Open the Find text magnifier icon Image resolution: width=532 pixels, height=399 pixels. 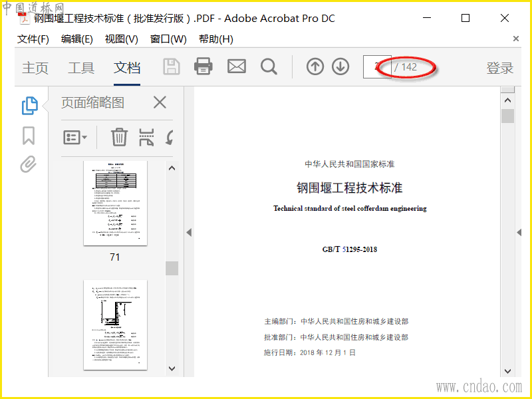coord(269,66)
